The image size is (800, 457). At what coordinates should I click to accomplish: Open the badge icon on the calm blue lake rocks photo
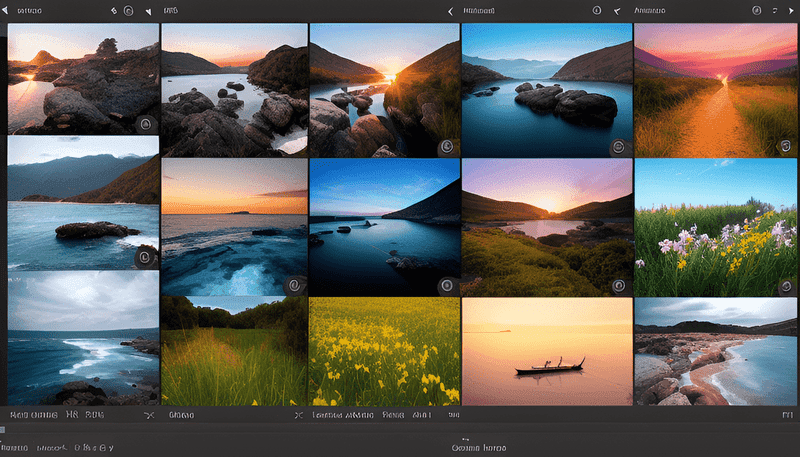coord(618,147)
